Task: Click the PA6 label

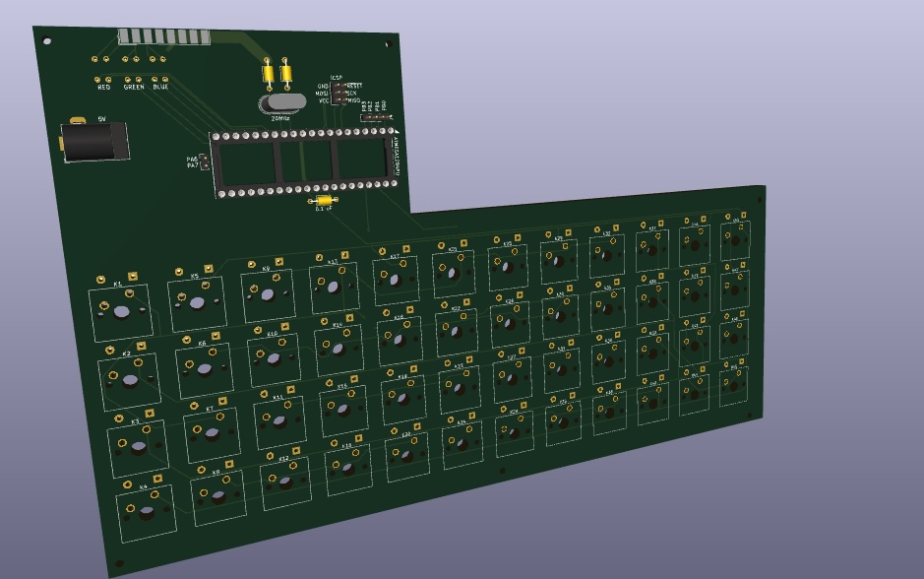Action: click(192, 160)
